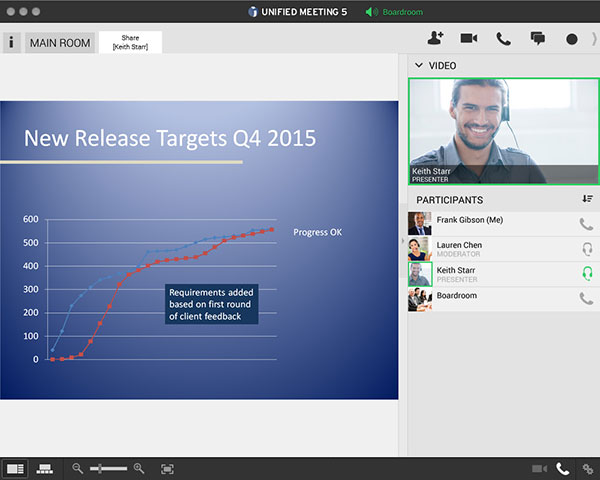Click the fit-to-screen icon in bottom bar
600x480 pixels.
coord(167,468)
